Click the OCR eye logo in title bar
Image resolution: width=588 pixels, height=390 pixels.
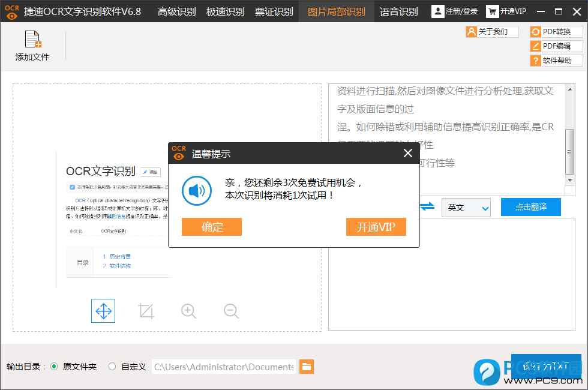12,12
